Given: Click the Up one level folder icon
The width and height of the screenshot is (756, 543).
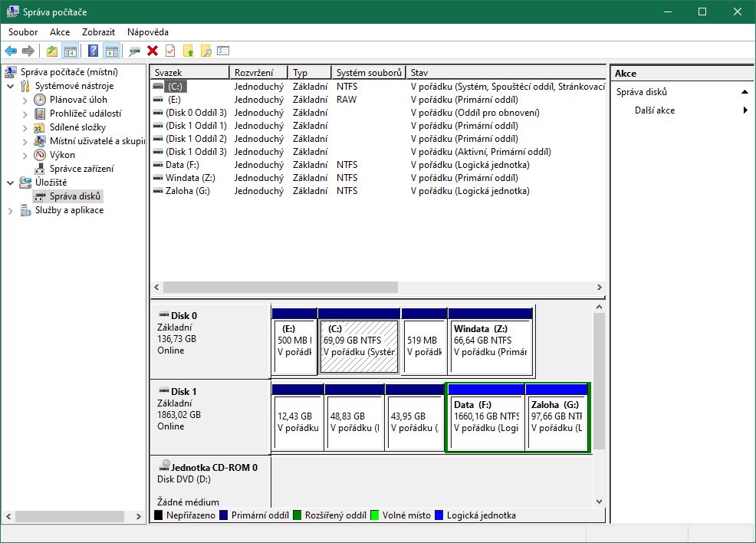Looking at the screenshot, I should (51, 51).
